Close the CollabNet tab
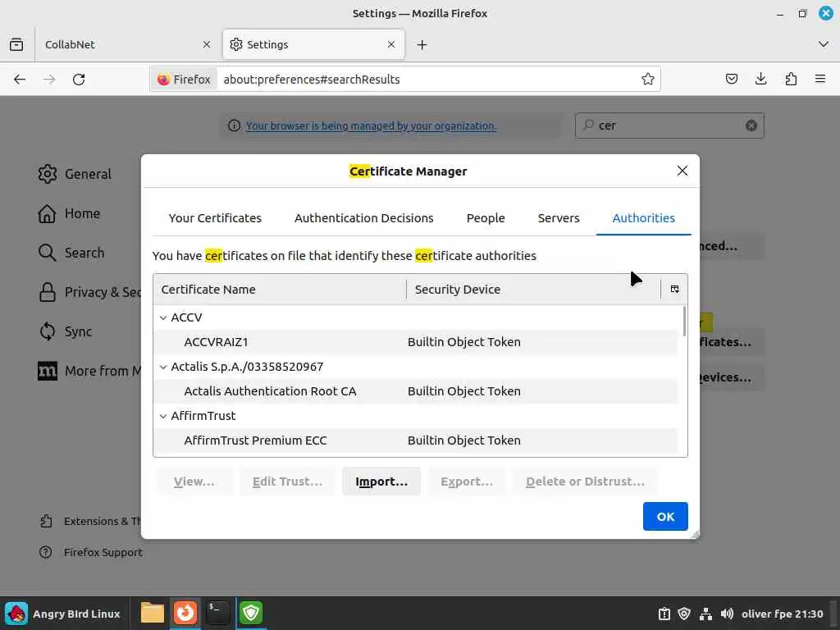The height and width of the screenshot is (630, 840). tap(207, 44)
